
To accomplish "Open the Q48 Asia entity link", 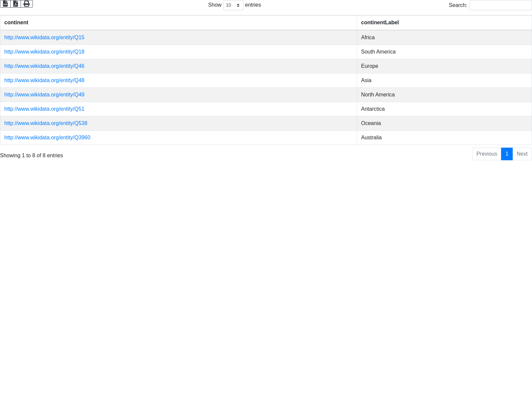I will click(x=44, y=80).
